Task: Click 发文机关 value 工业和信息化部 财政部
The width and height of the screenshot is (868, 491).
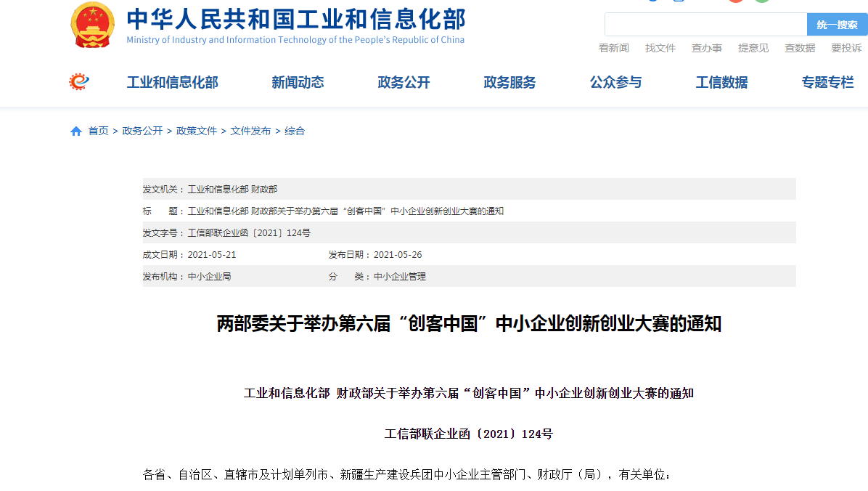Action: [x=232, y=190]
